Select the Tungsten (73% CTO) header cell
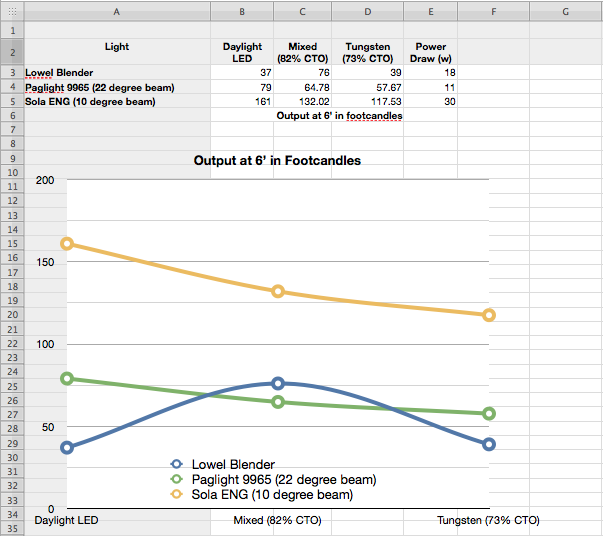The height and width of the screenshot is (536, 603). (x=367, y=53)
